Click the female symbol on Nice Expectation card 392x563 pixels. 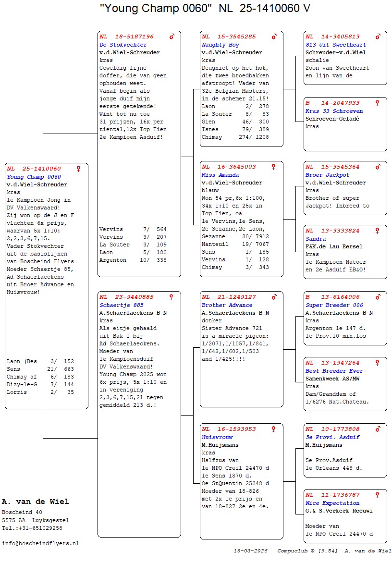pos(378,495)
